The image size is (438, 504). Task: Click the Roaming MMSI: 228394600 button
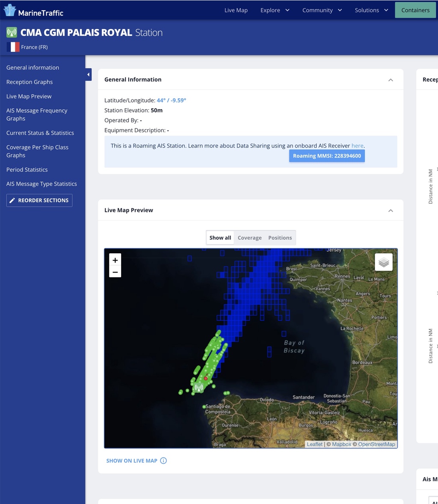[327, 156]
